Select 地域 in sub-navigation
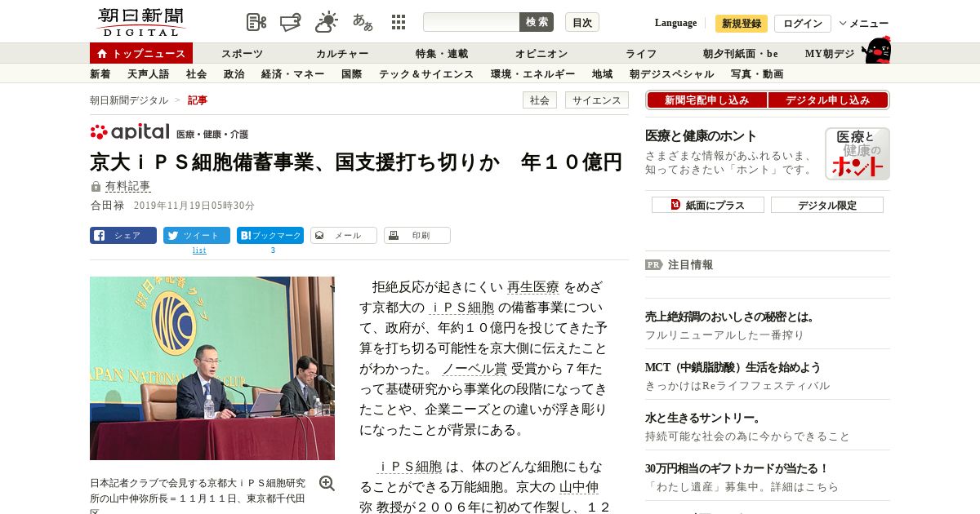Screen dimensions: 980x514 click(x=602, y=74)
